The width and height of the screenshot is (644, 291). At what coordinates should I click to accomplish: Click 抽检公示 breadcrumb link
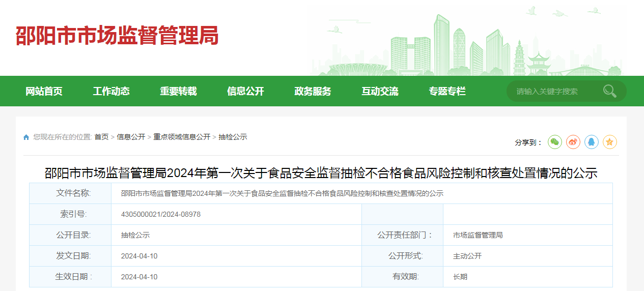pos(233,137)
